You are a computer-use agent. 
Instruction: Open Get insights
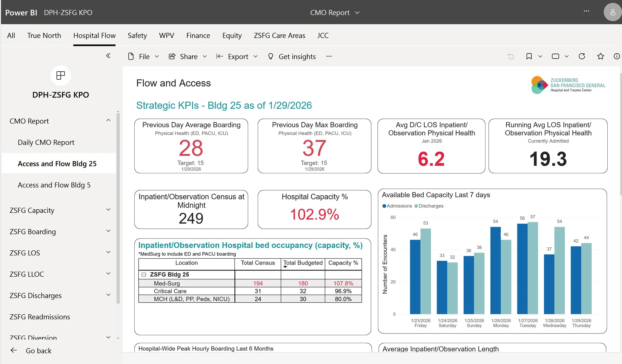pos(292,56)
